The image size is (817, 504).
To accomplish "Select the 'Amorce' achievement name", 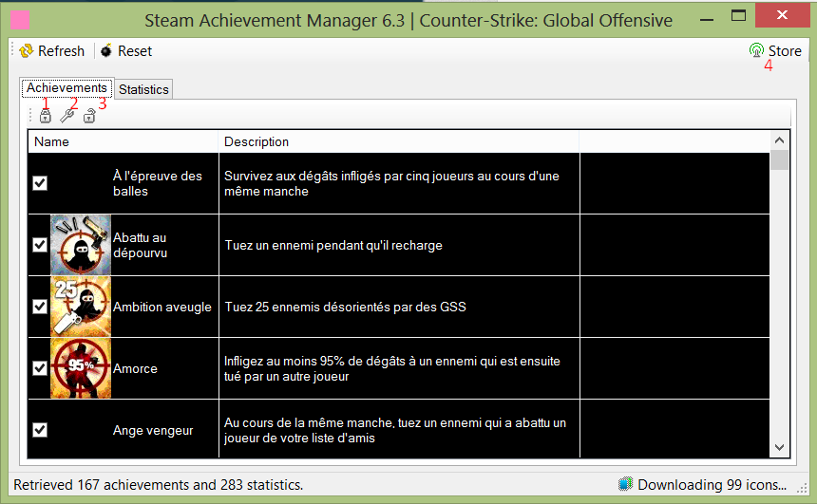I will [135, 368].
